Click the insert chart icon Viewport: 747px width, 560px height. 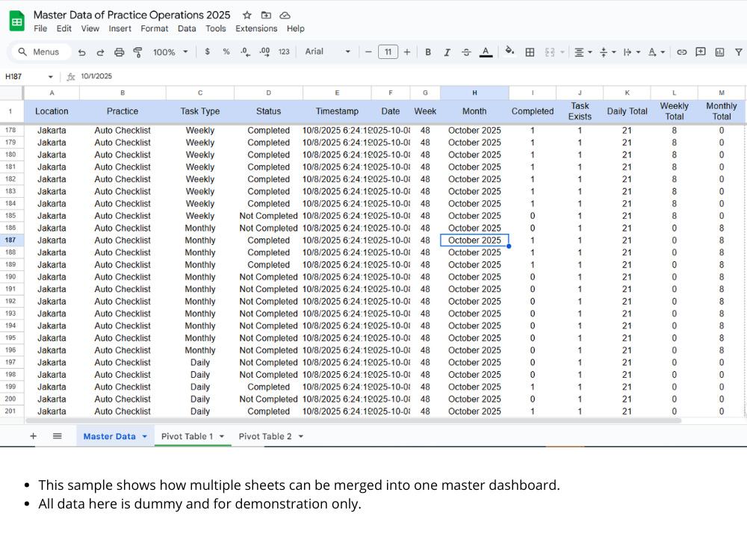click(x=719, y=52)
